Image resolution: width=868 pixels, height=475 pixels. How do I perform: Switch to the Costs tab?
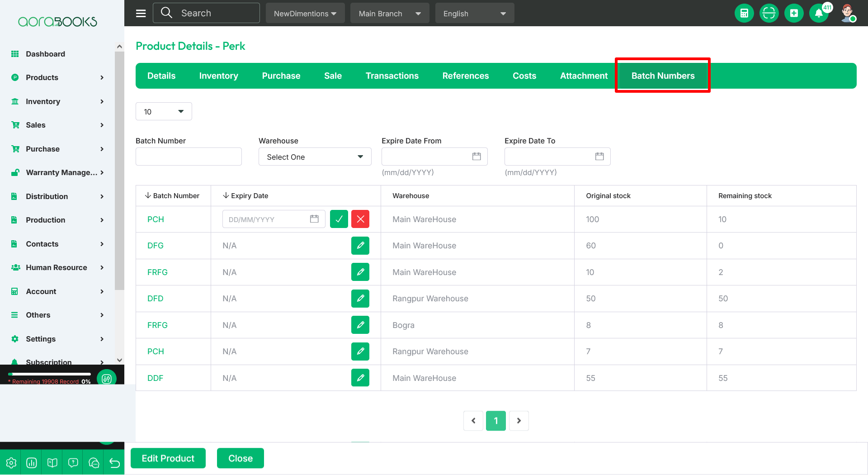point(524,76)
